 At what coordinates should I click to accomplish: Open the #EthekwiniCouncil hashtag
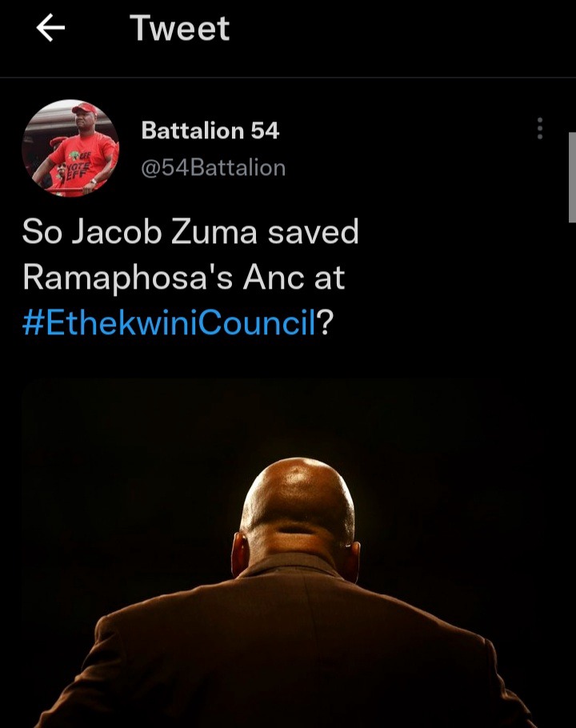pyautogui.click(x=170, y=323)
